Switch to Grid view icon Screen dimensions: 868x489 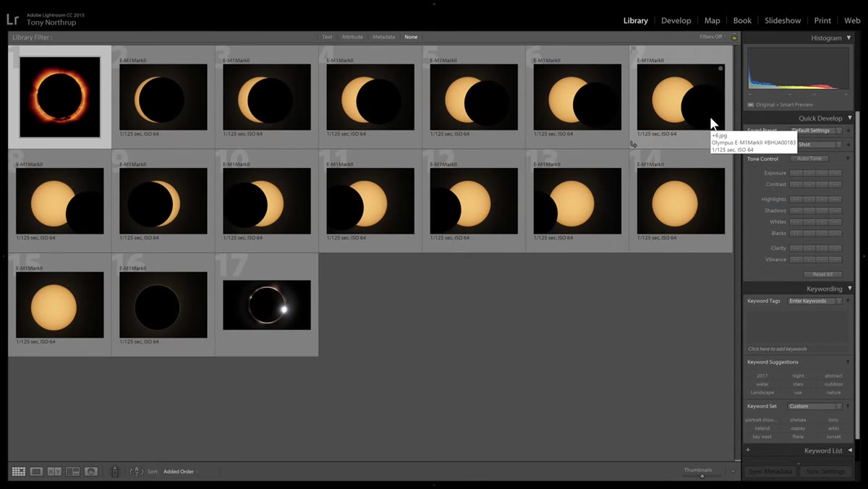(x=19, y=472)
